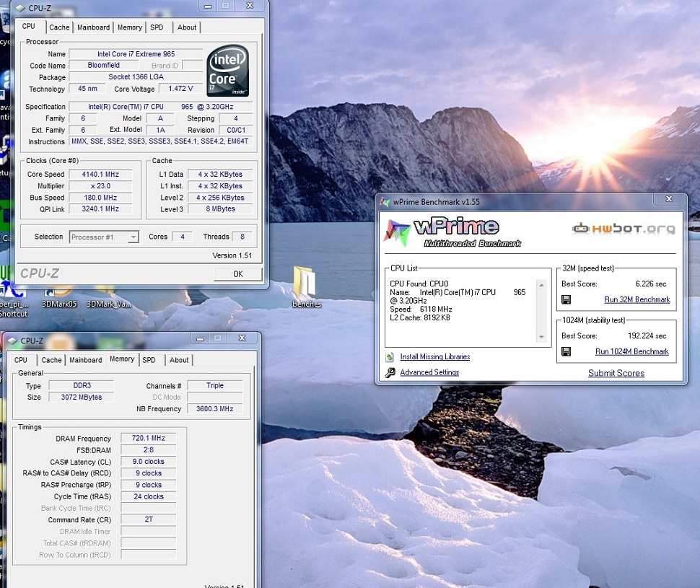Image resolution: width=700 pixels, height=588 pixels.
Task: Click Core Speed value 4140.1 MHz
Action: coord(100,175)
